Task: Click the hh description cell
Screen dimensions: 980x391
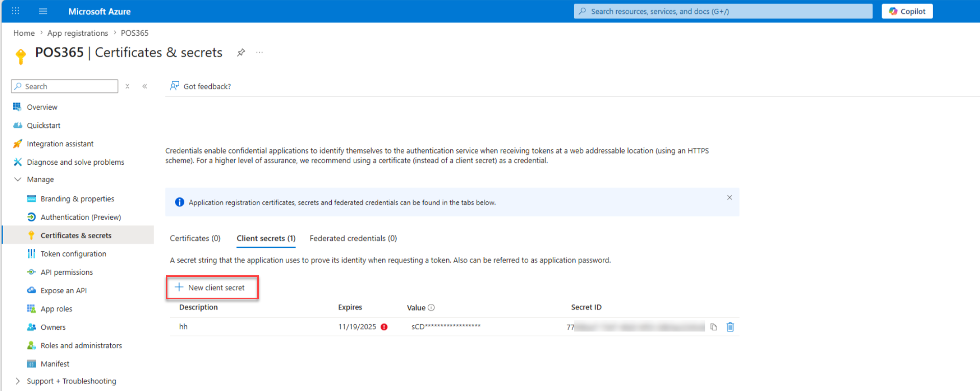Action: tap(183, 327)
